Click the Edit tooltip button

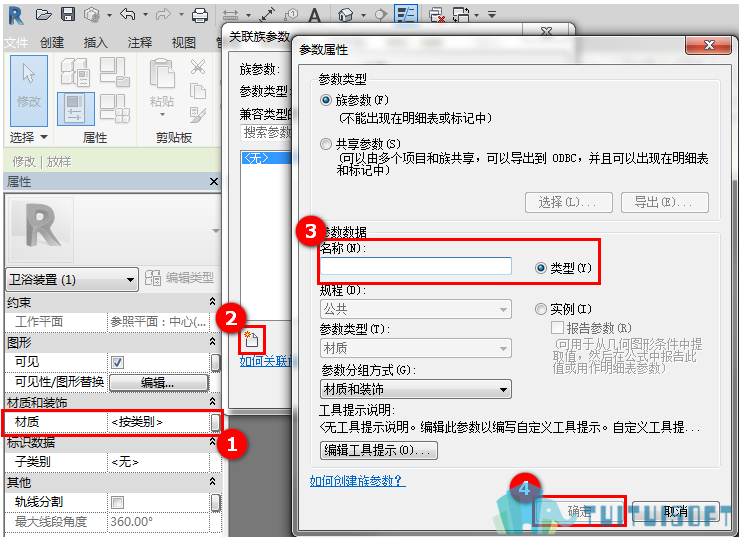pos(379,450)
